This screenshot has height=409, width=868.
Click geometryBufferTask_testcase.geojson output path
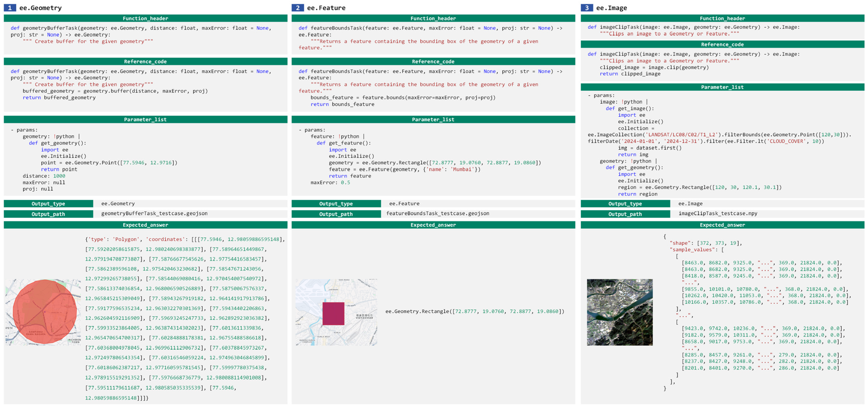click(154, 213)
